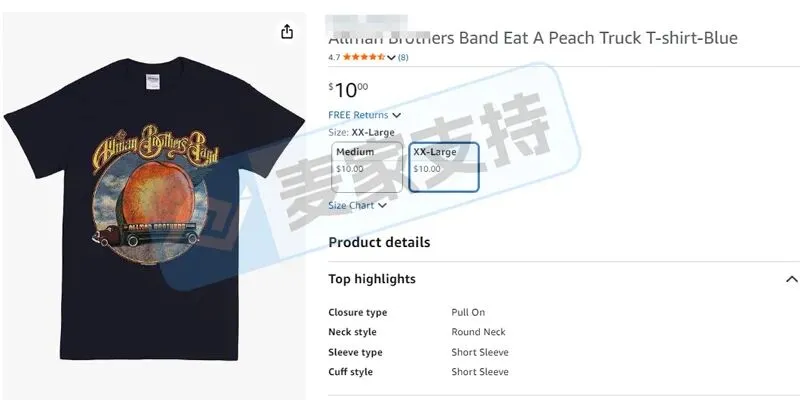800x400 pixels.
Task: Expand the Size Chart chevron arrow
Action: click(382, 206)
